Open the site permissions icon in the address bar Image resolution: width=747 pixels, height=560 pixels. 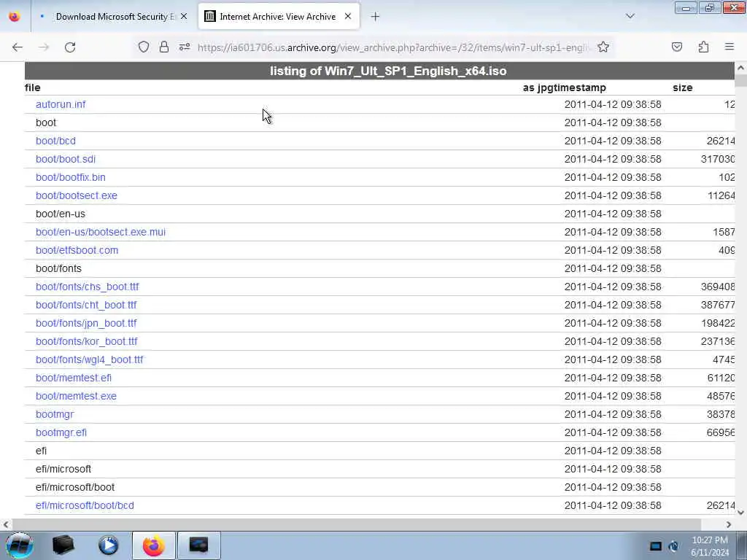point(185,47)
